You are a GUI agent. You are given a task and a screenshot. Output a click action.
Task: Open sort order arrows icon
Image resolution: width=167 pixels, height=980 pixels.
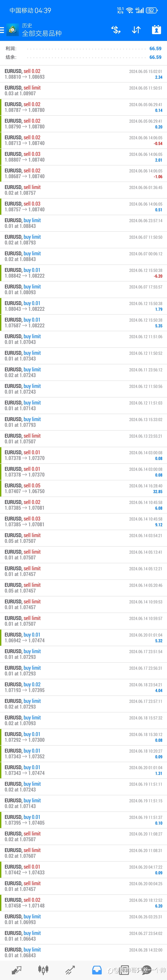pos(136,30)
